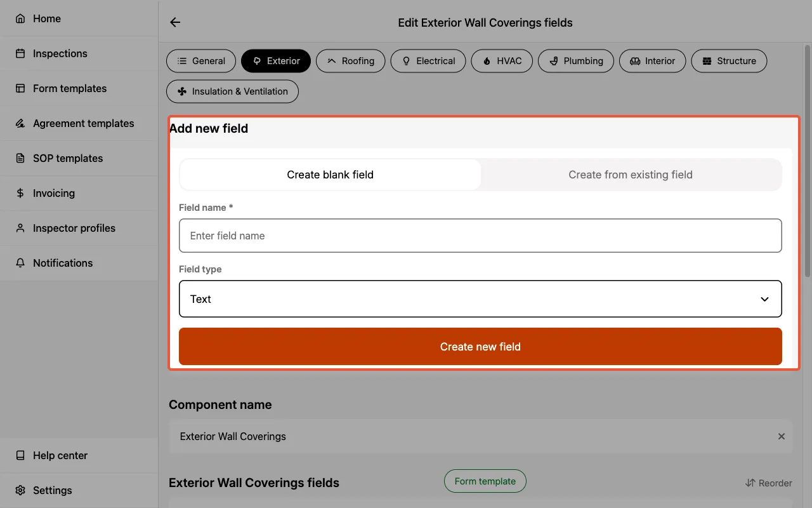Open the Field type dropdown
This screenshot has width=812, height=508.
click(480, 298)
